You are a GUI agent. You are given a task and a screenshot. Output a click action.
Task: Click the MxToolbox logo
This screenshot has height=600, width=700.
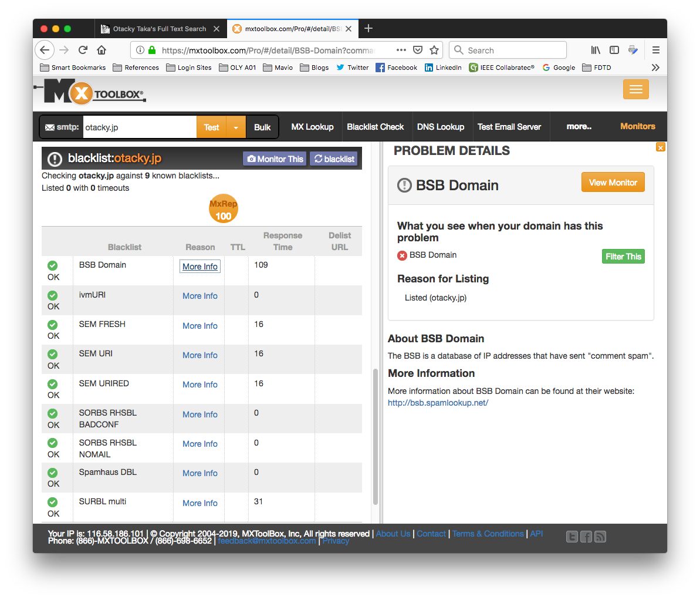coord(90,92)
